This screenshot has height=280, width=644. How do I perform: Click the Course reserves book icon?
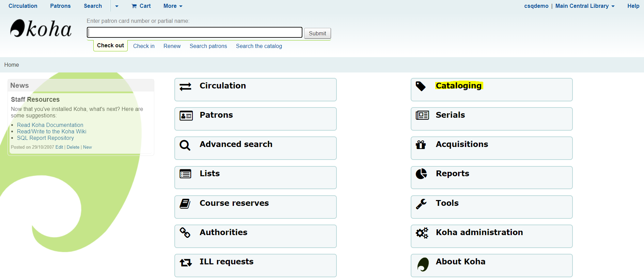coord(185,204)
